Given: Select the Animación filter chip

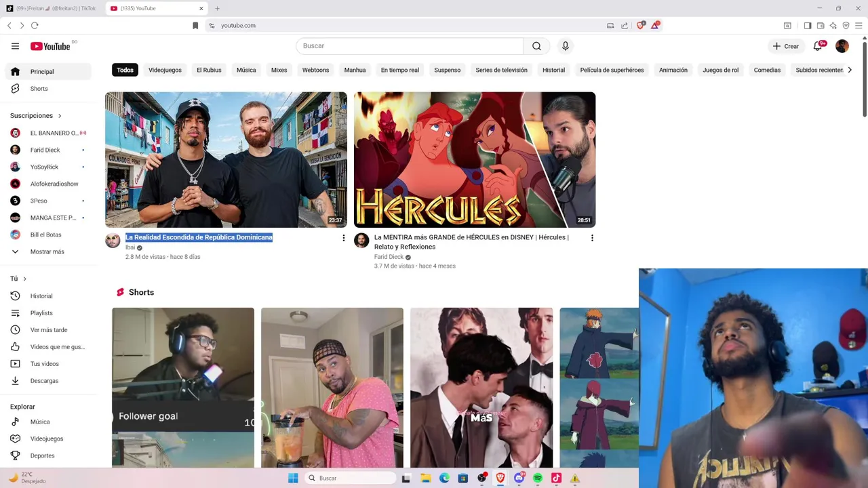Looking at the screenshot, I should tap(673, 70).
